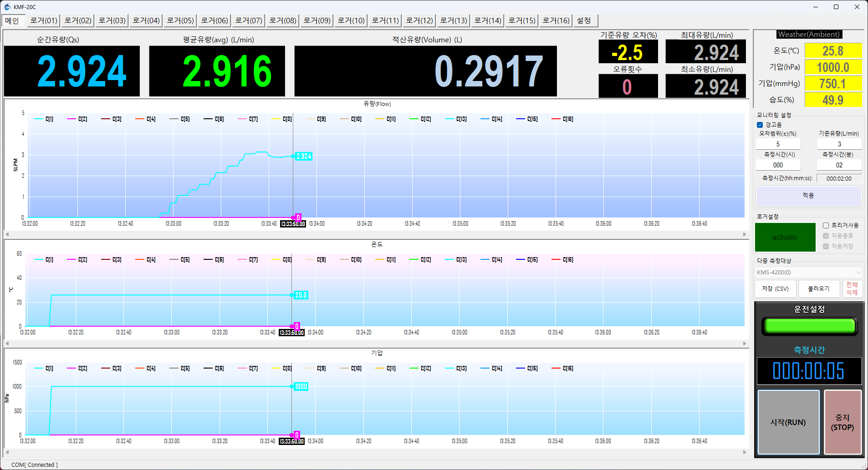This screenshot has width=868, height=470.
Task: Click the ambient temperature 25.8 value
Action: tap(833, 51)
